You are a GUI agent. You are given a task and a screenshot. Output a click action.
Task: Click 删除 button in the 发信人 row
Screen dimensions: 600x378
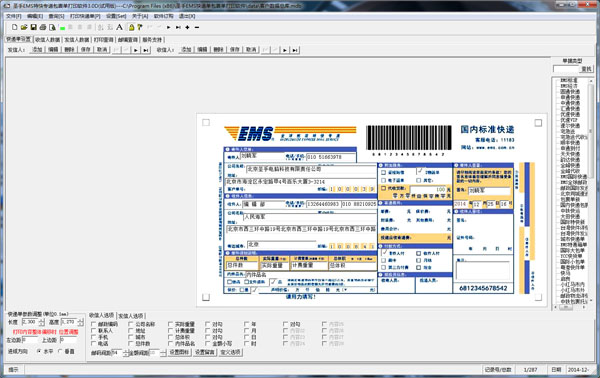tap(69, 50)
